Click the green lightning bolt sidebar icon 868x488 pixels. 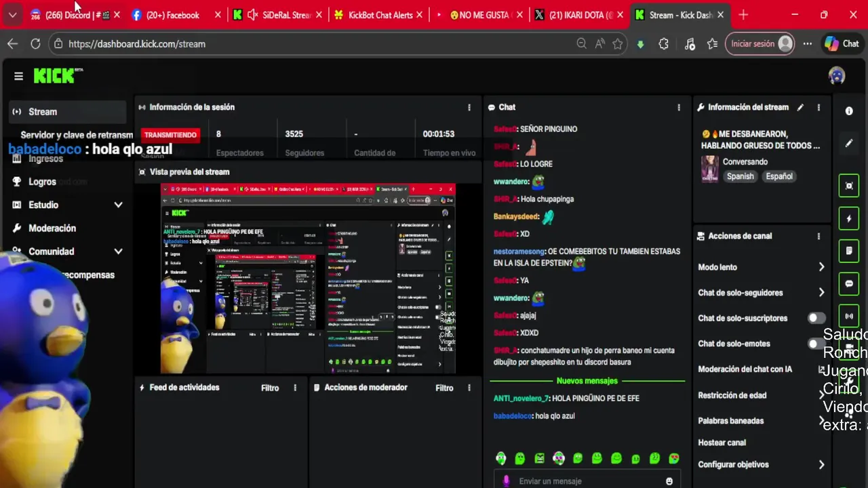point(849,218)
